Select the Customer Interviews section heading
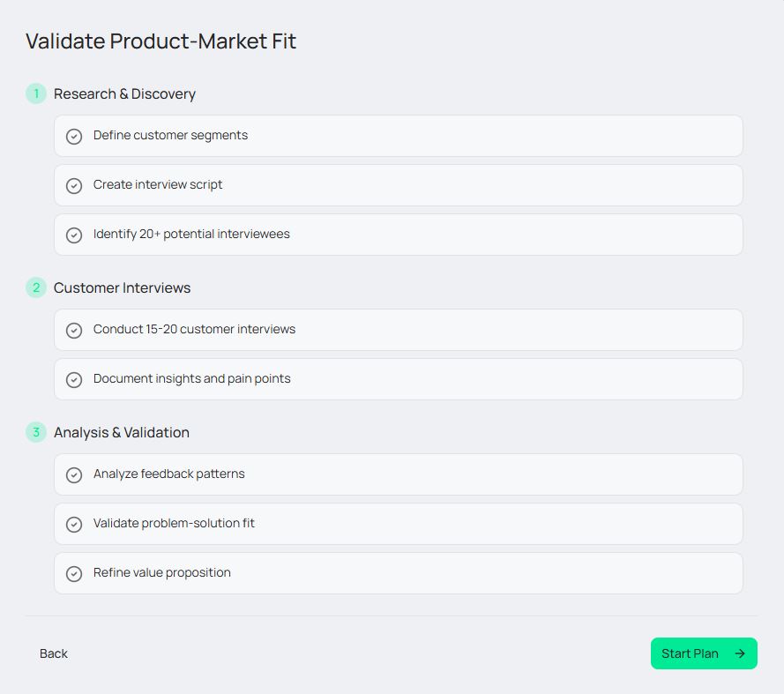The width and height of the screenshot is (784, 694). 122,287
